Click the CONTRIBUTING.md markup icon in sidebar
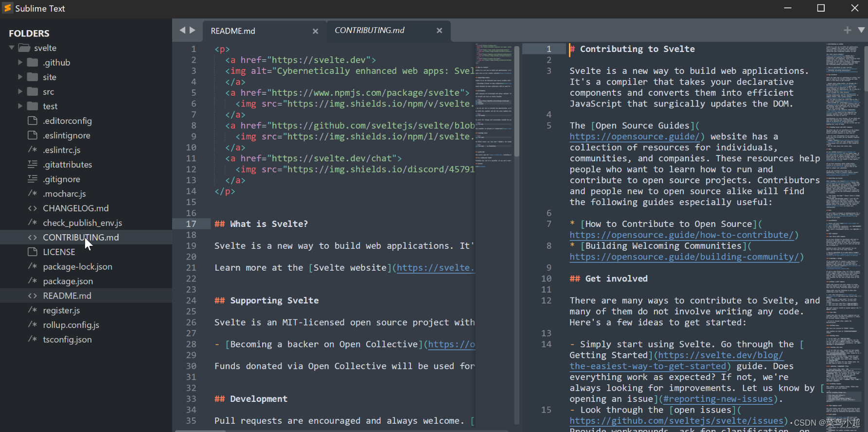This screenshot has height=432, width=868. click(33, 237)
